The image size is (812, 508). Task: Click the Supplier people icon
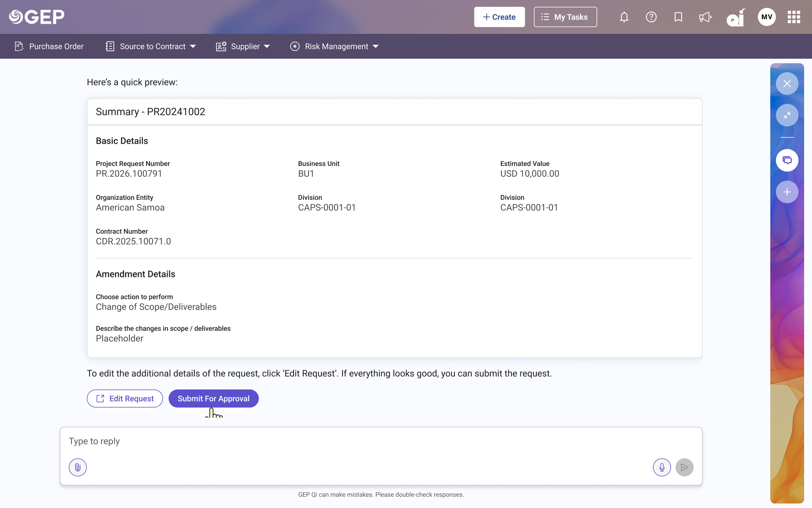pos(221,46)
